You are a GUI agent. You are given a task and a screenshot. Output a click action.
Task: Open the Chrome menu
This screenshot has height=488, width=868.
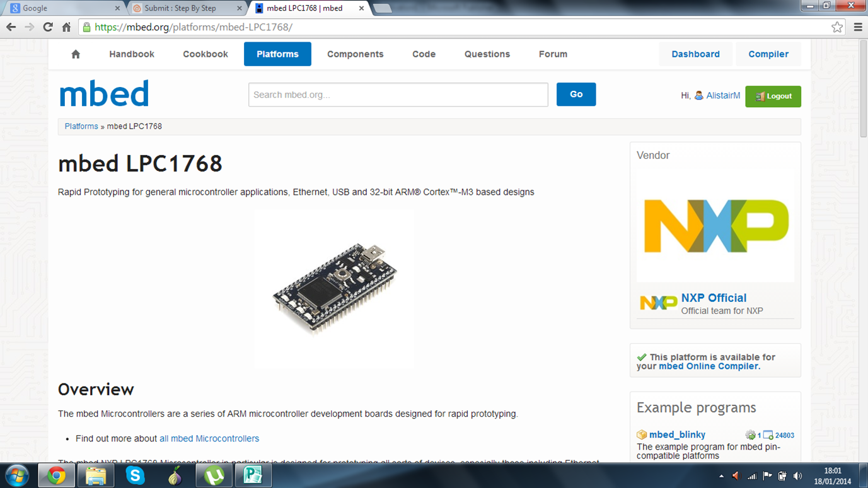(858, 27)
